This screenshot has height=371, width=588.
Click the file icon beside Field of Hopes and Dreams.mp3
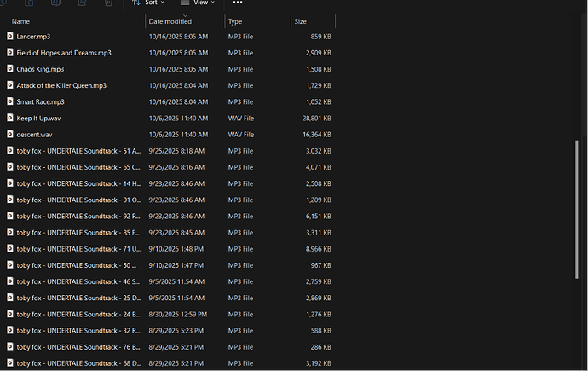(10, 53)
